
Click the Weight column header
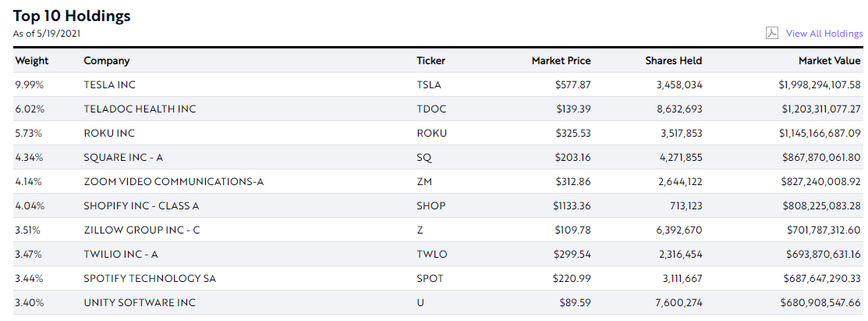pyautogui.click(x=32, y=61)
